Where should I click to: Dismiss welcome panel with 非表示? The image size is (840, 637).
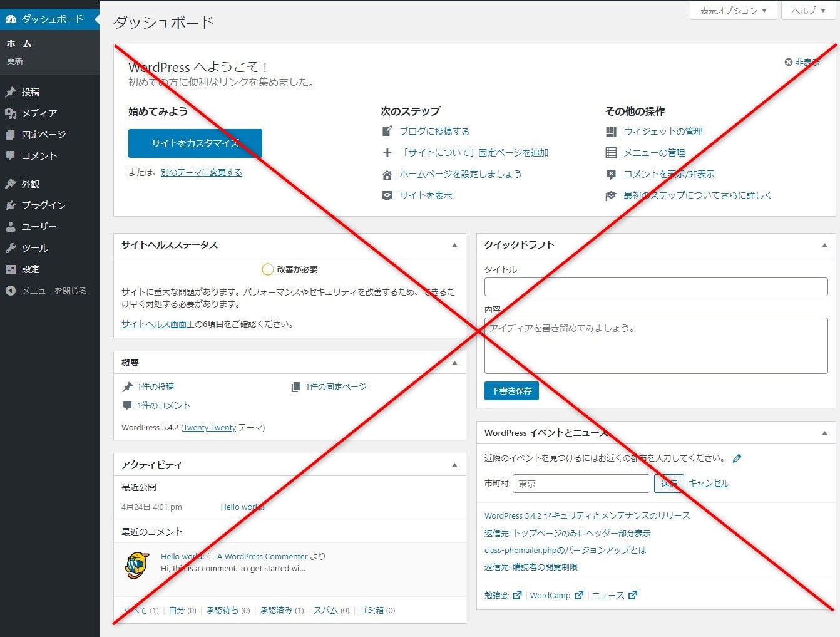pos(802,62)
